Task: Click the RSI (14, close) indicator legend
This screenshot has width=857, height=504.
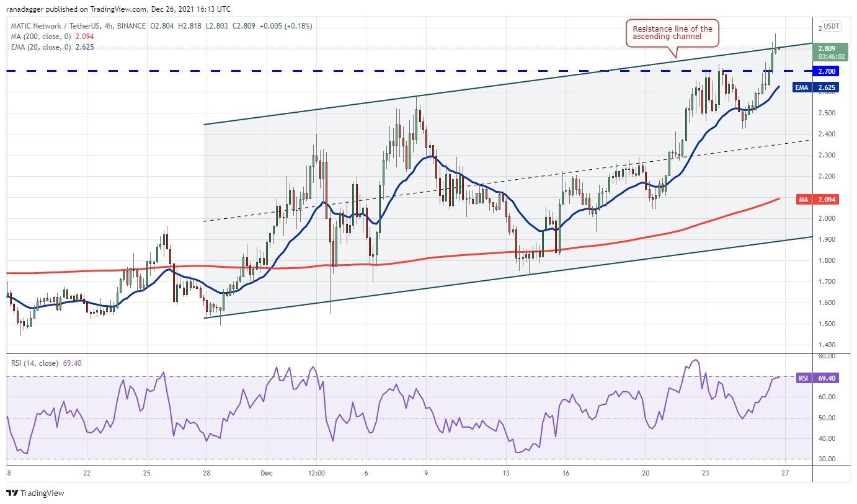Action: (x=35, y=363)
